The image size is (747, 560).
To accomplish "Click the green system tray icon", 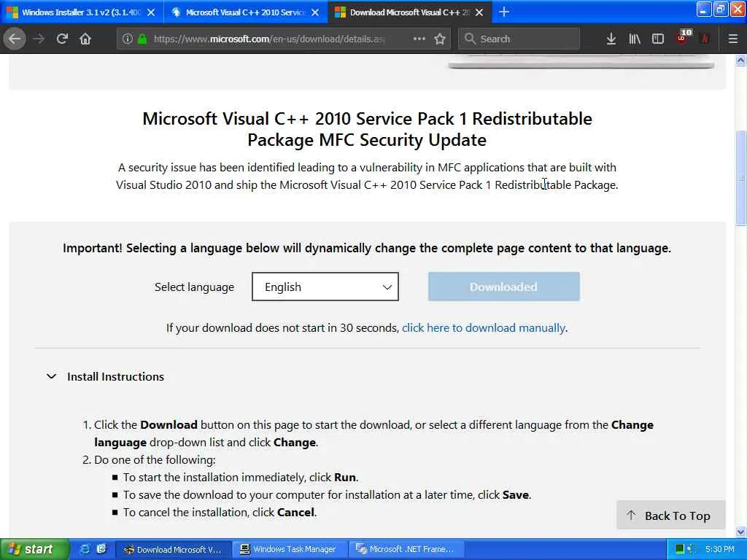I will (680, 549).
